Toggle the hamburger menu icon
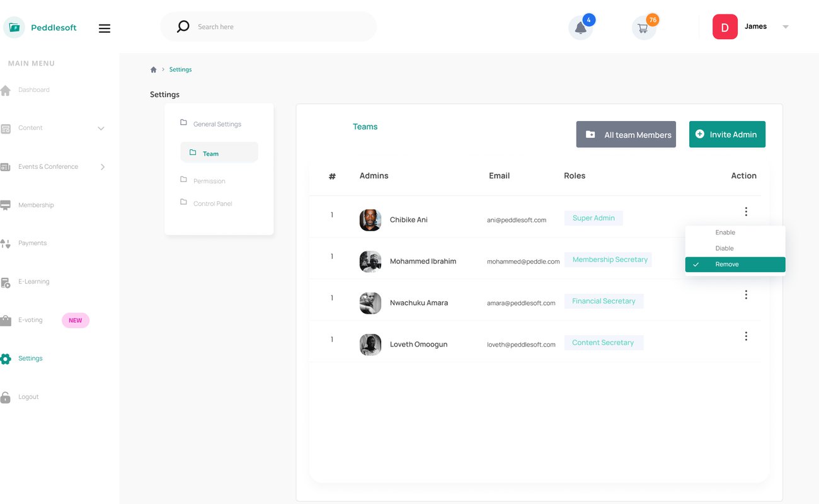 (x=105, y=28)
